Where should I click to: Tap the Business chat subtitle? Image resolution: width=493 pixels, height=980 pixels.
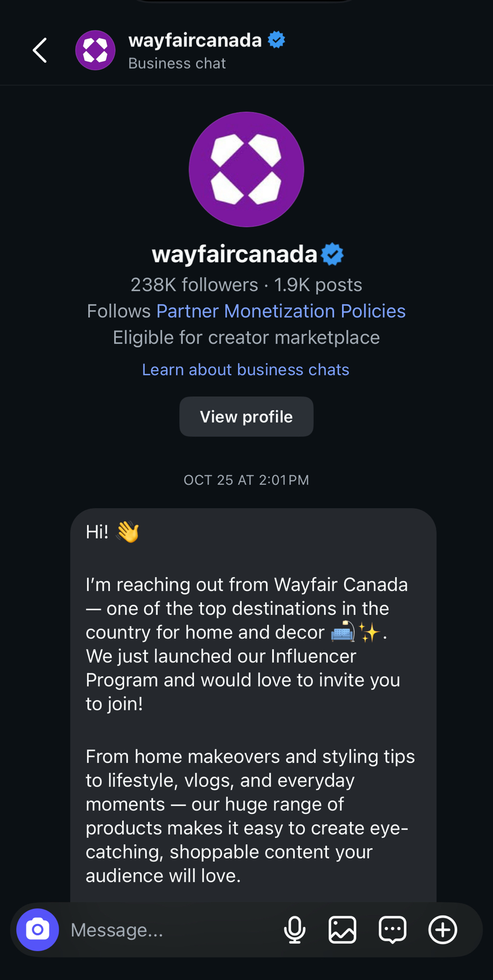(177, 64)
